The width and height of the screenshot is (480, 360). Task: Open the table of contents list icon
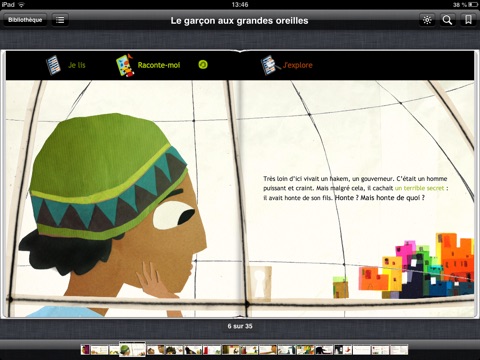coord(60,20)
